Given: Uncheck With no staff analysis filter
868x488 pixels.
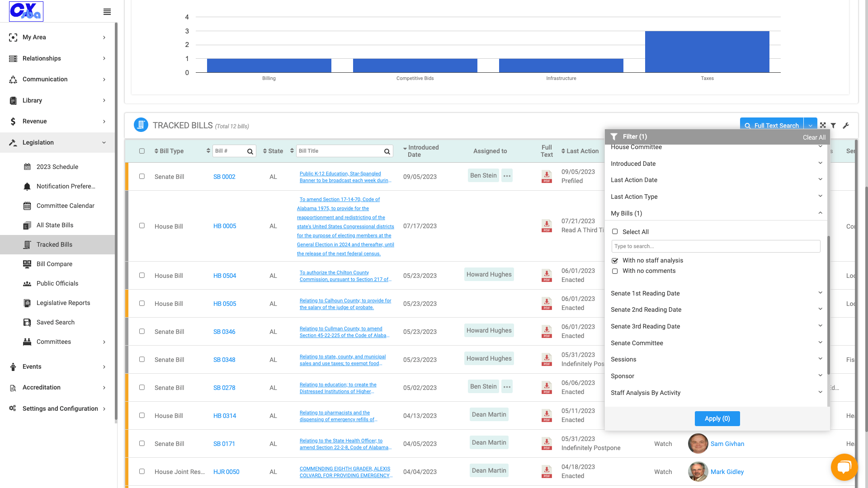Looking at the screenshot, I should pyautogui.click(x=615, y=261).
